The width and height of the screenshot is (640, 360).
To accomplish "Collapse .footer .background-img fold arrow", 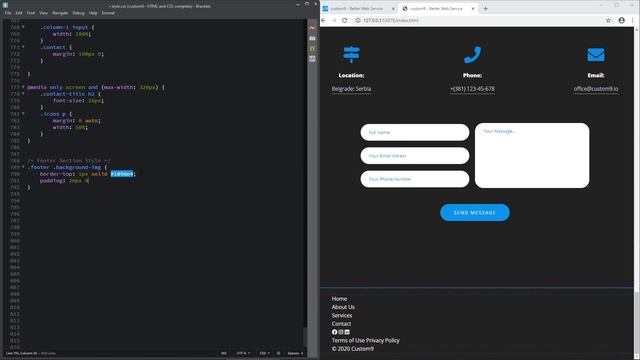I will point(23,167).
